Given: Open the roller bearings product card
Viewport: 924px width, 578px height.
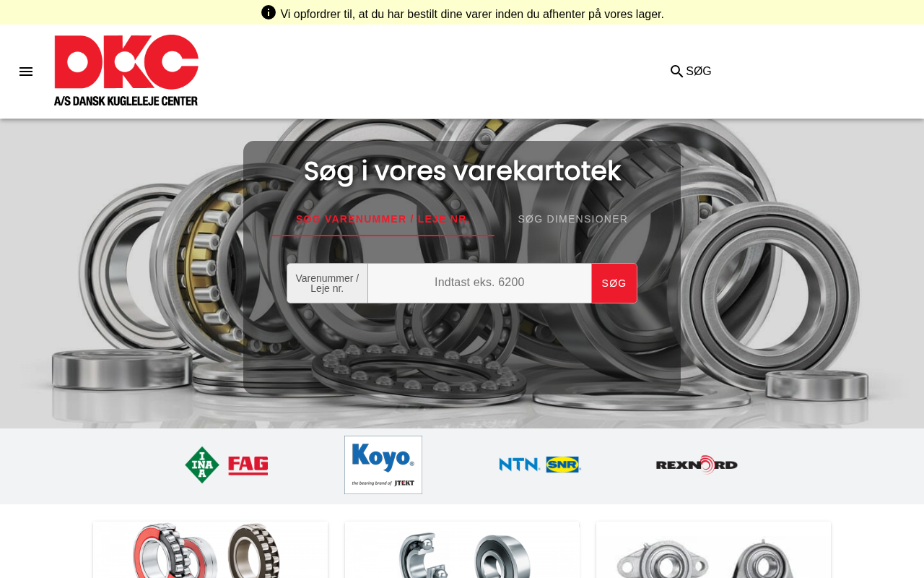Looking at the screenshot, I should pyautogui.click(x=210, y=550).
